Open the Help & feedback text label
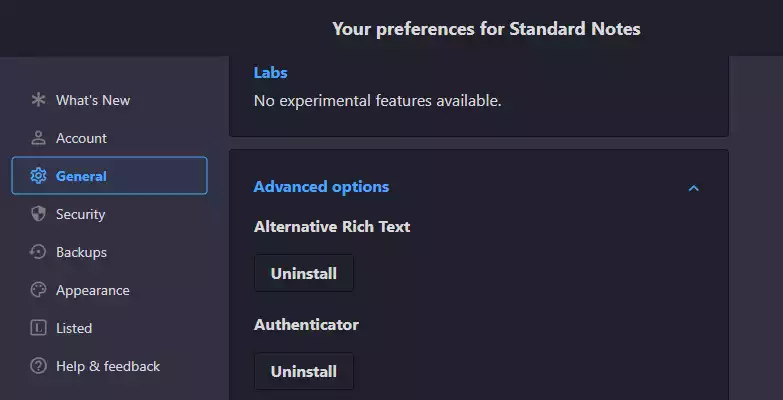Image resolution: width=783 pixels, height=400 pixels. [x=108, y=366]
